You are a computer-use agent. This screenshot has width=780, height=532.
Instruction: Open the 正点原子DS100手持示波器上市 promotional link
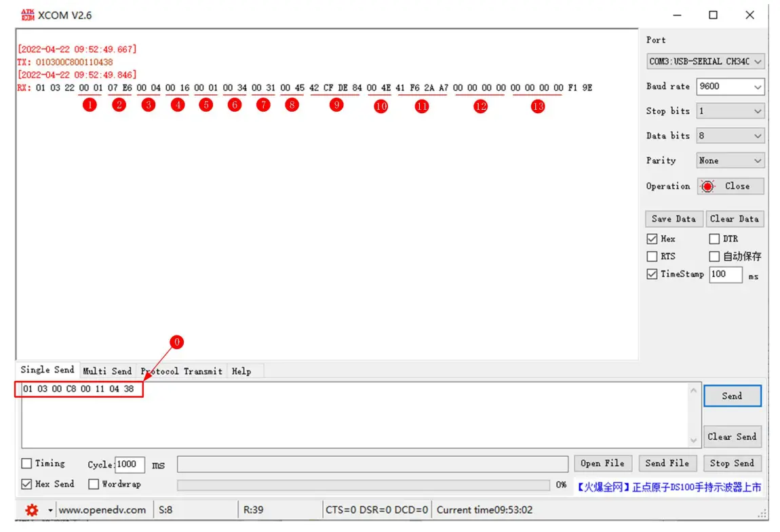(x=669, y=487)
